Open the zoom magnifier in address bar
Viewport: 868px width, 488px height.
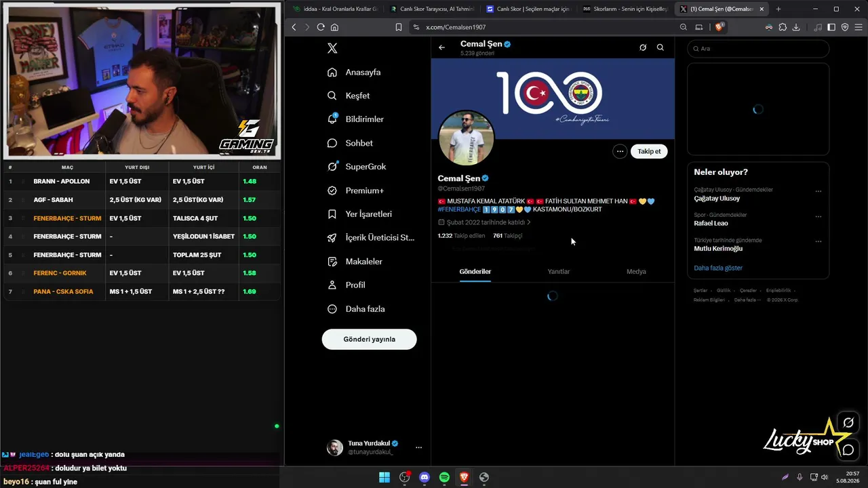point(683,27)
